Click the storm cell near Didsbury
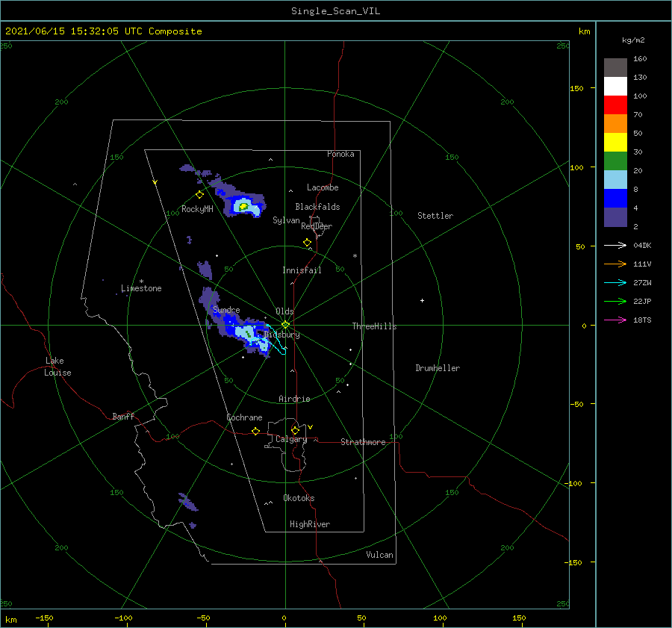Image resolution: width=672 pixels, height=628 pixels. (246, 334)
